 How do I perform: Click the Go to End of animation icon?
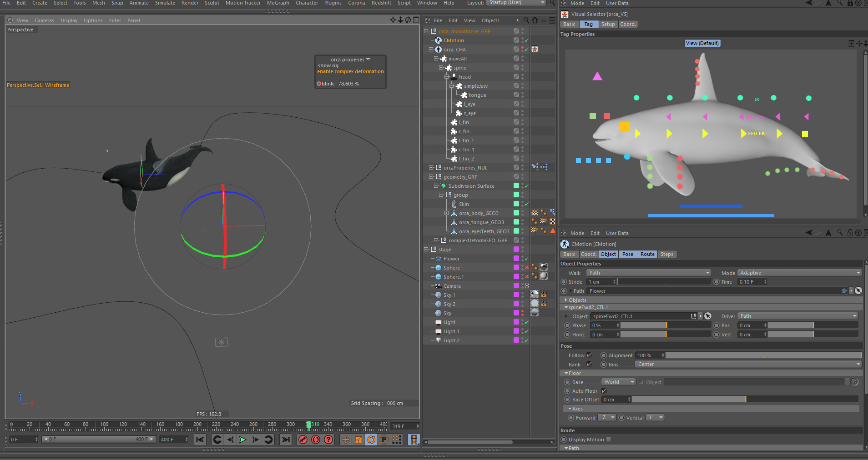pos(285,440)
